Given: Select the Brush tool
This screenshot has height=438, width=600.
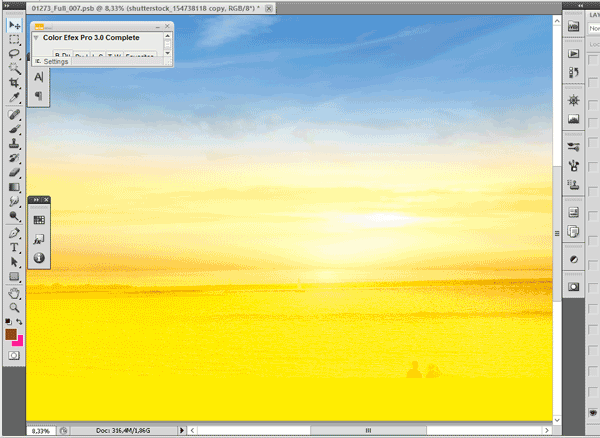Looking at the screenshot, I should click(x=14, y=129).
